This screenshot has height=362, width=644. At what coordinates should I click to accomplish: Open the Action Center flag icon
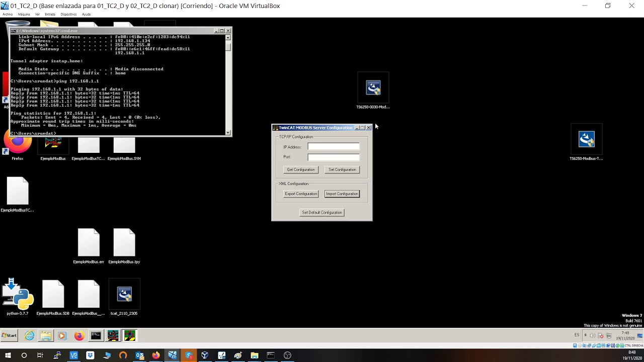[x=600, y=335]
